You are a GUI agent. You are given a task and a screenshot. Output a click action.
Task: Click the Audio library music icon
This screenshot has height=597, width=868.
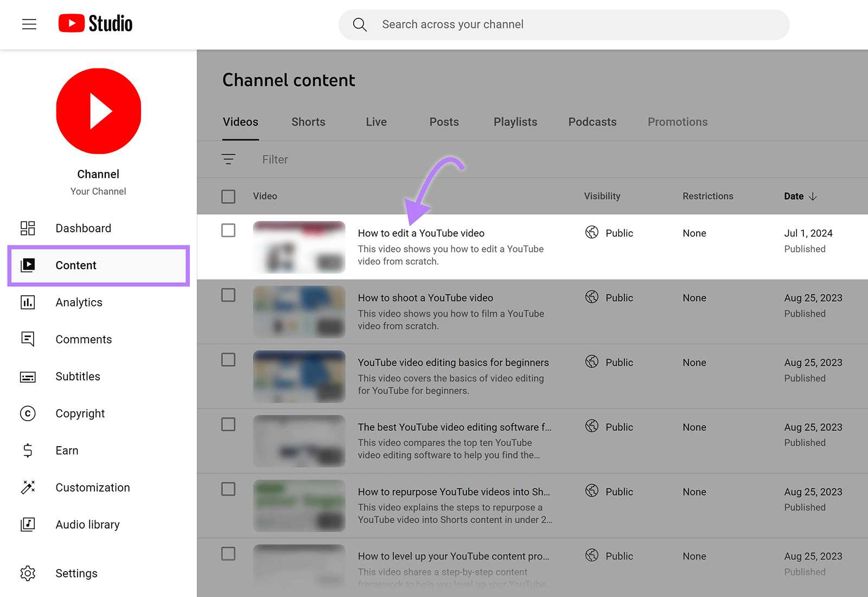pyautogui.click(x=28, y=524)
